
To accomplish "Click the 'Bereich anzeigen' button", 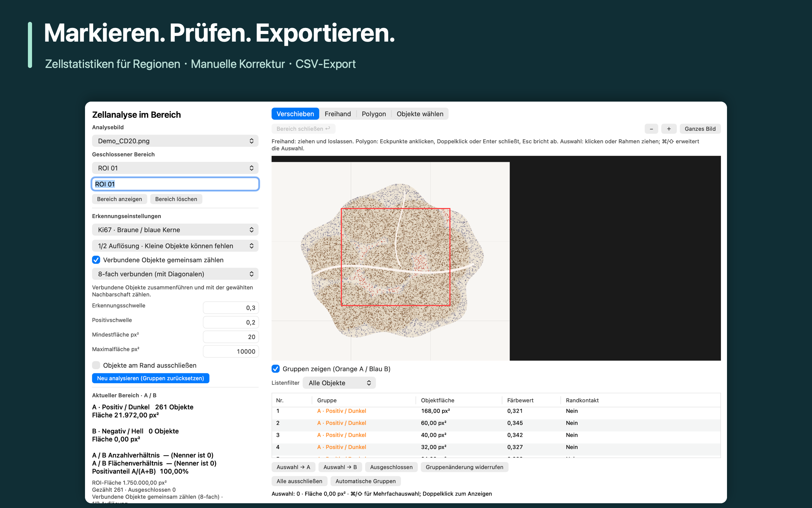I will [120, 199].
